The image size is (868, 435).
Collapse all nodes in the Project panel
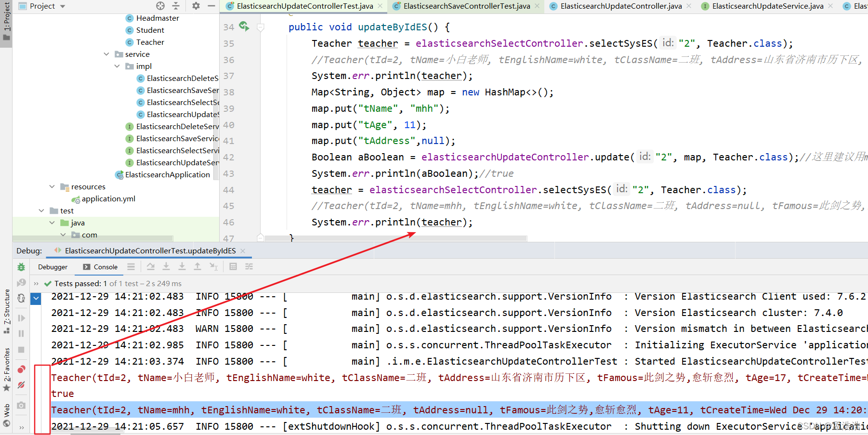coord(176,6)
